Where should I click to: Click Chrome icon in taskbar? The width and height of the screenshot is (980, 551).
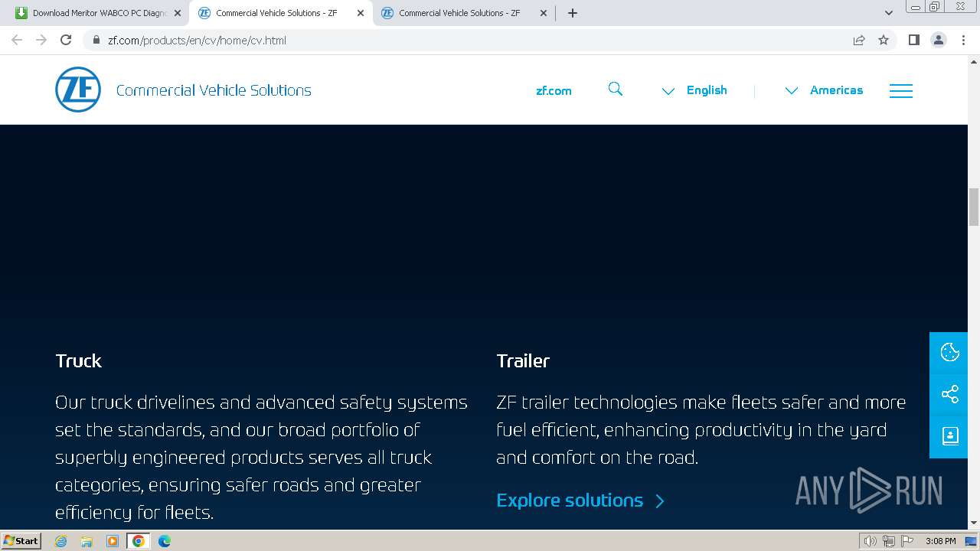click(x=138, y=541)
